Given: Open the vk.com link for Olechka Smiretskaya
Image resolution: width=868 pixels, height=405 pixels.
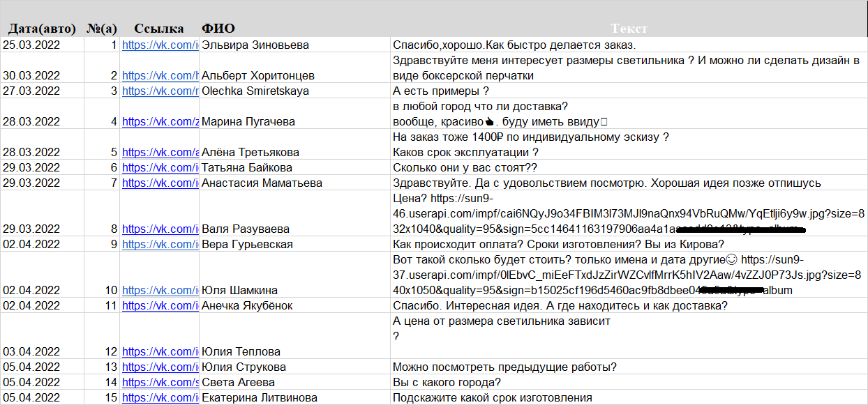Looking at the screenshot, I should 160,91.
